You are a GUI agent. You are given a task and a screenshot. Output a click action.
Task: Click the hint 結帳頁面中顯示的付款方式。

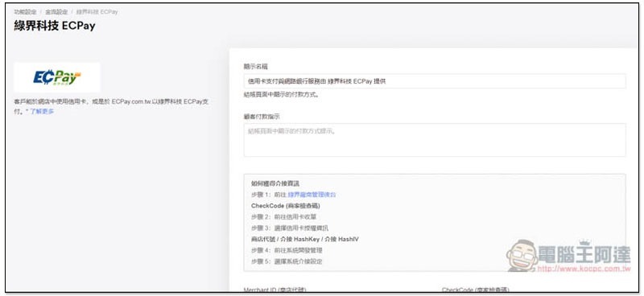281,94
